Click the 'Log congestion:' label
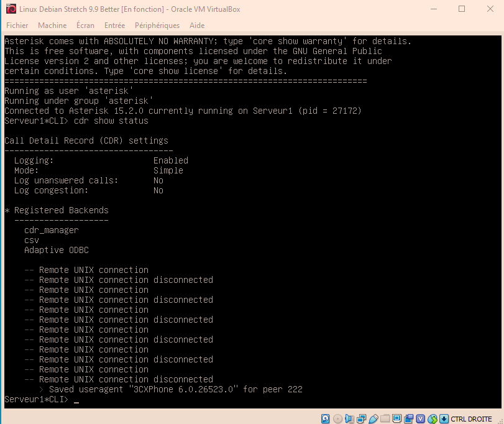This screenshot has height=424, width=504. tap(51, 190)
